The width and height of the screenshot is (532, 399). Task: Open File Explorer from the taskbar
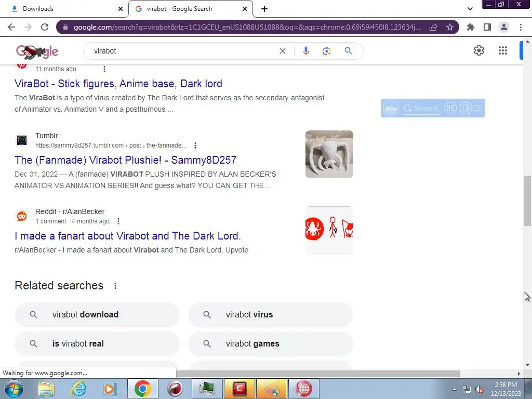point(46,389)
